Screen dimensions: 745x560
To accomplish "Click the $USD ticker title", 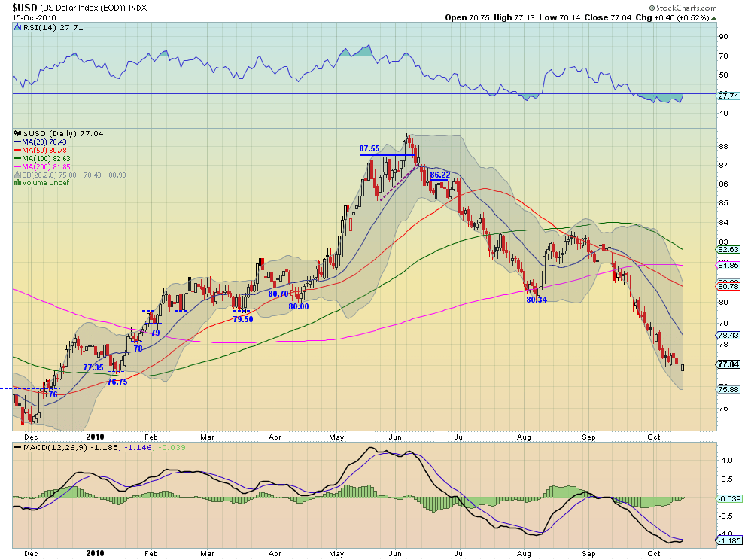I will pos(24,7).
